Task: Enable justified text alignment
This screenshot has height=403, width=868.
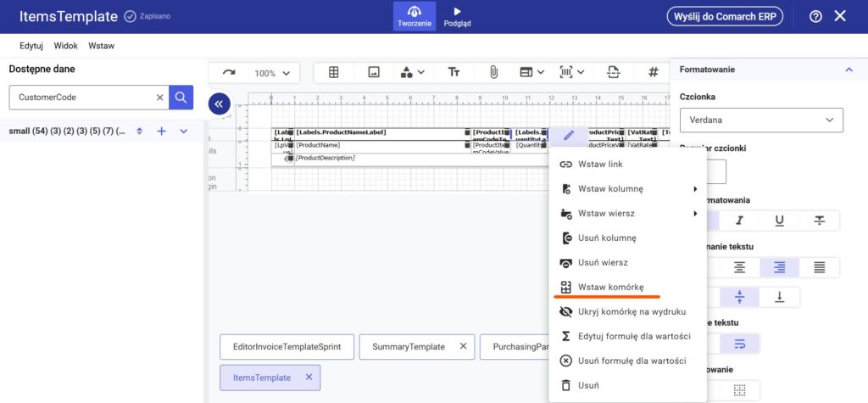Action: 820,267
